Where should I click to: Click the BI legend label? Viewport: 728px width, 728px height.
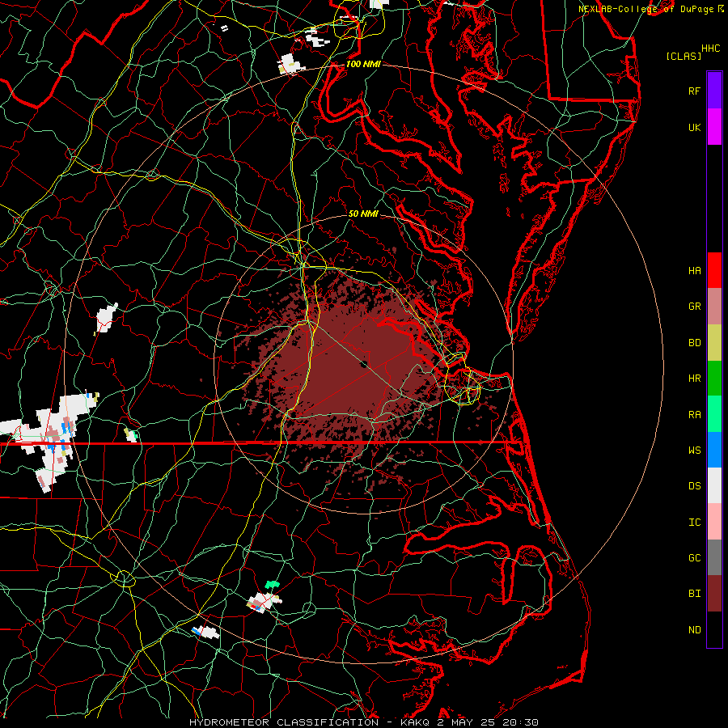coord(694,594)
